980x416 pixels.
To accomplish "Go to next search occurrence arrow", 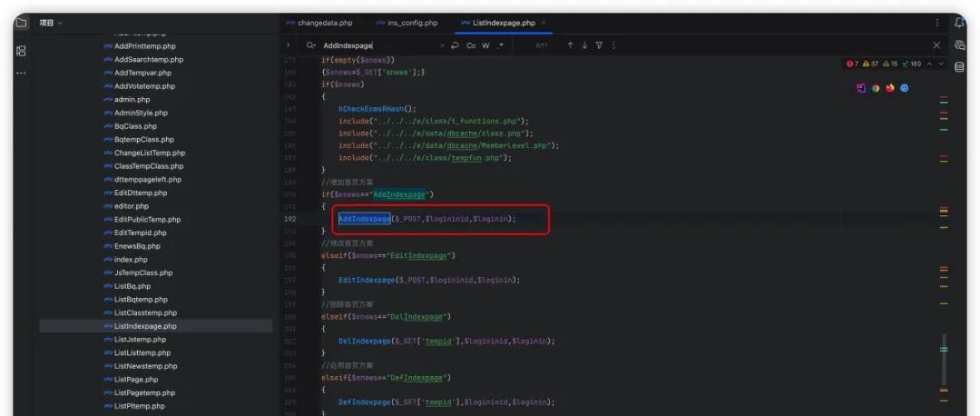I will (x=584, y=45).
